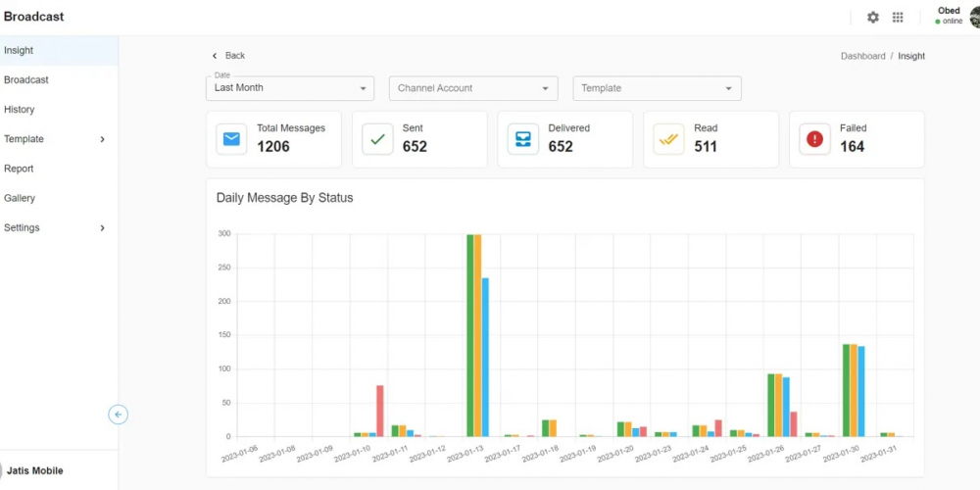980x490 pixels.
Task: Open the settings gear icon
Action: (x=872, y=18)
